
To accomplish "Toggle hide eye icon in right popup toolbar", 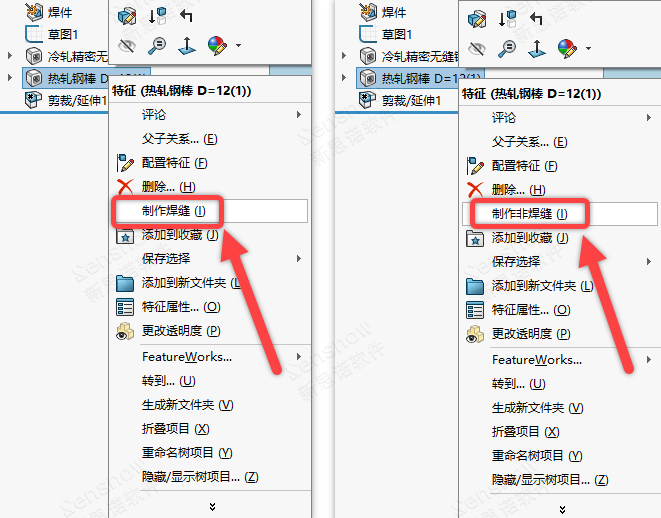I will [x=477, y=49].
